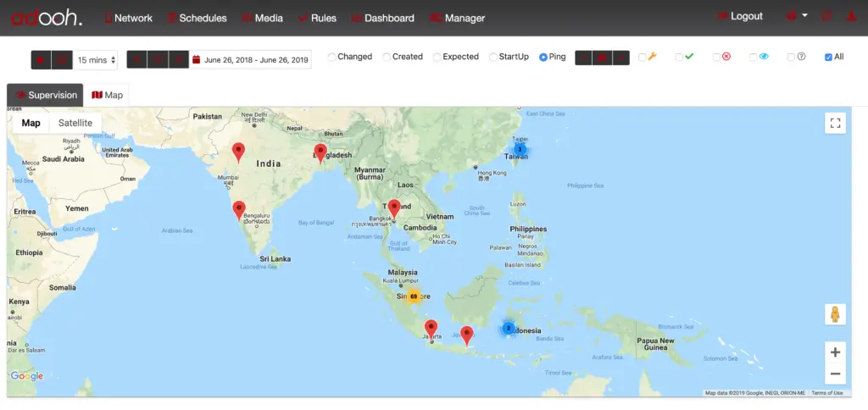This screenshot has height=410, width=868.
Task: Open the 15 mins interval dropdown
Action: pyautogui.click(x=95, y=59)
